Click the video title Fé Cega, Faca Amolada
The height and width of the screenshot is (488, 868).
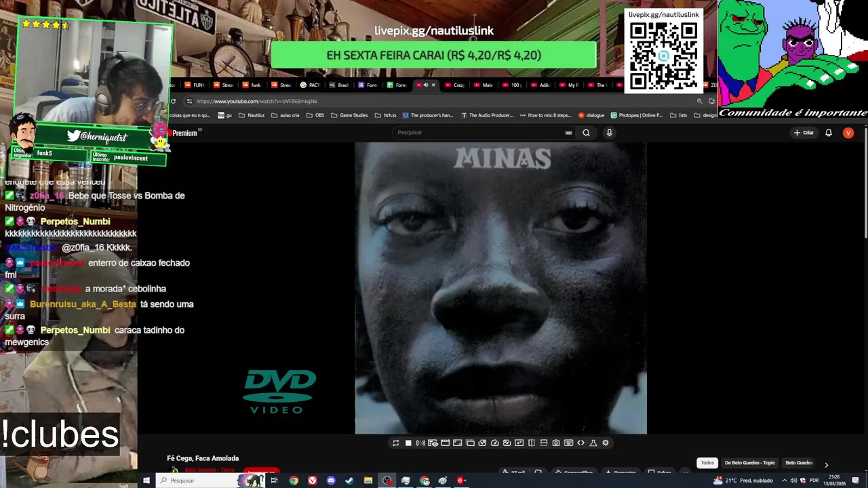tap(203, 458)
